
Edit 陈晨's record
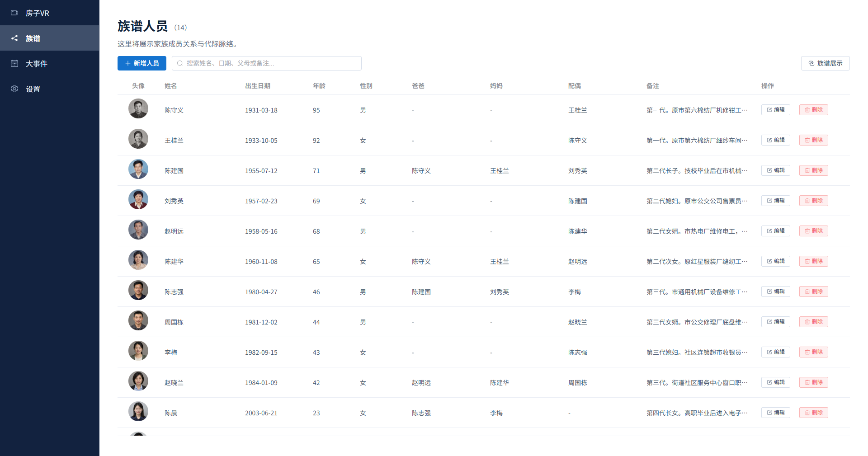pos(776,413)
